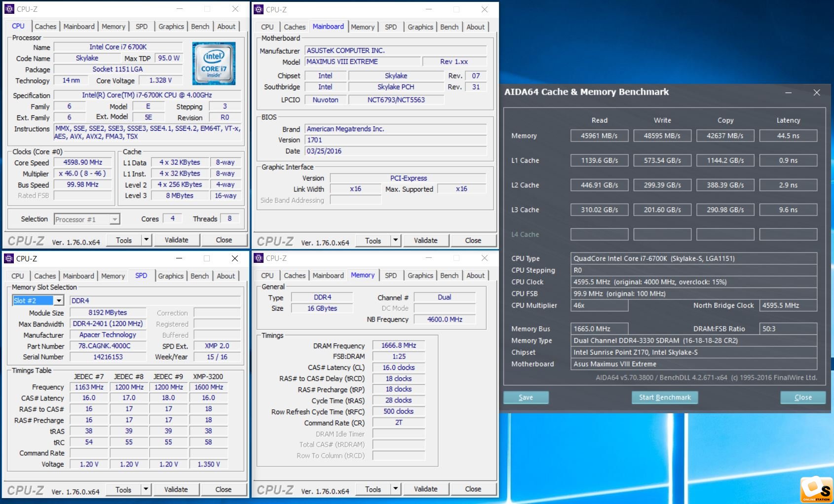Click CPU-Z app icon in SPD window title
834x504 pixels.
(9, 258)
